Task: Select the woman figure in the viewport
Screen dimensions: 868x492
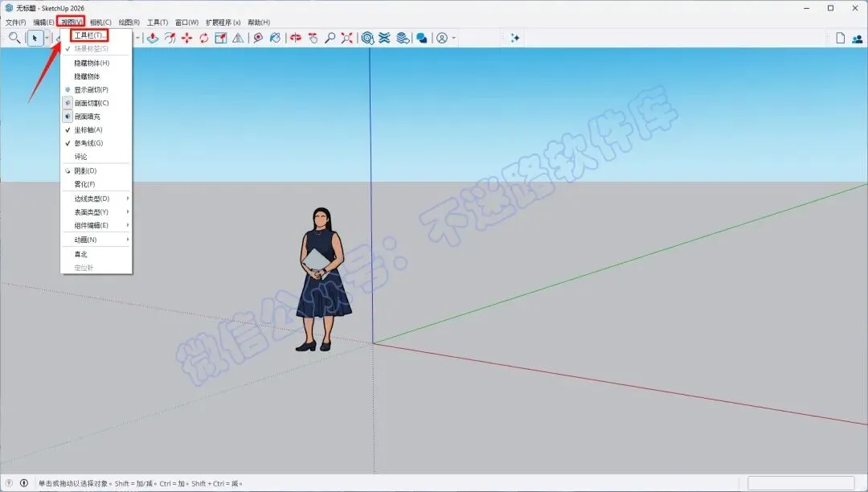Action: [323, 279]
